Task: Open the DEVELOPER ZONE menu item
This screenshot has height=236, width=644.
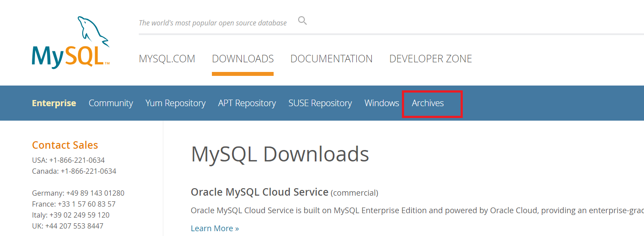Action: click(430, 59)
